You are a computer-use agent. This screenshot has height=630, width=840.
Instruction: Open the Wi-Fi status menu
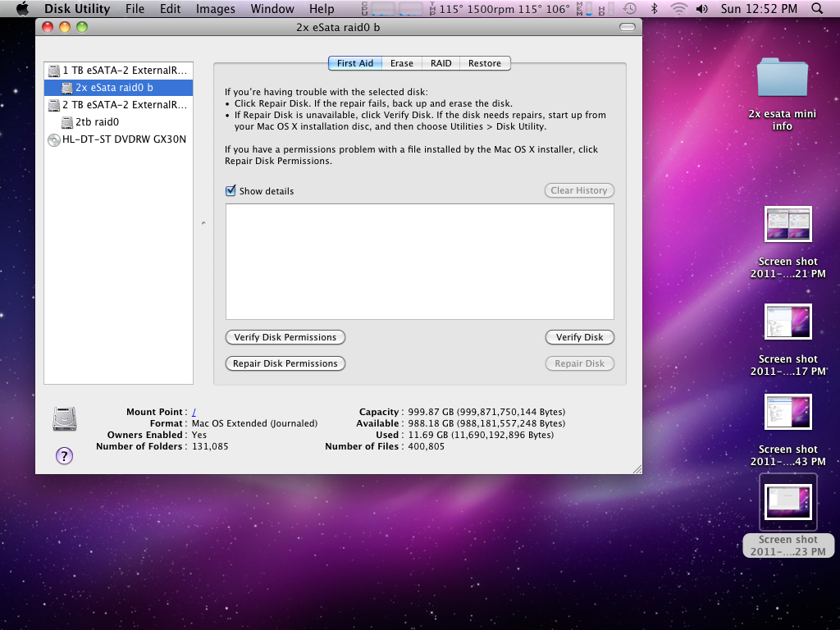tap(678, 8)
